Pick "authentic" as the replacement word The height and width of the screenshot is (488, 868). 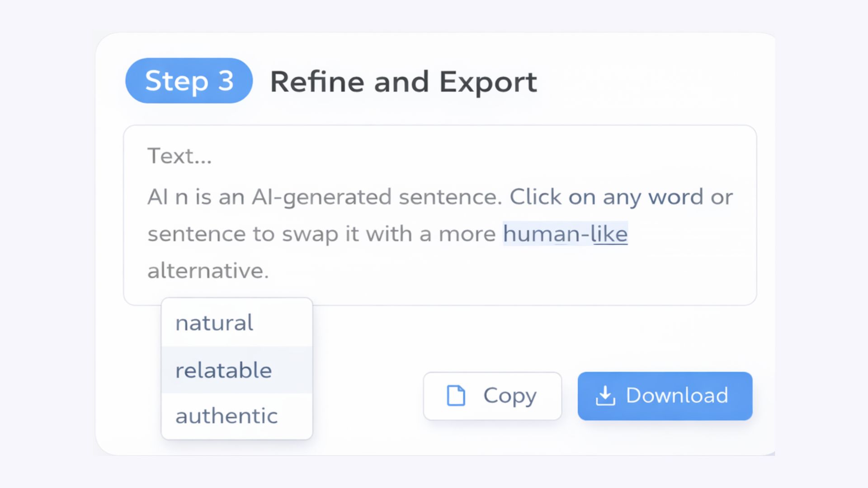point(226,416)
